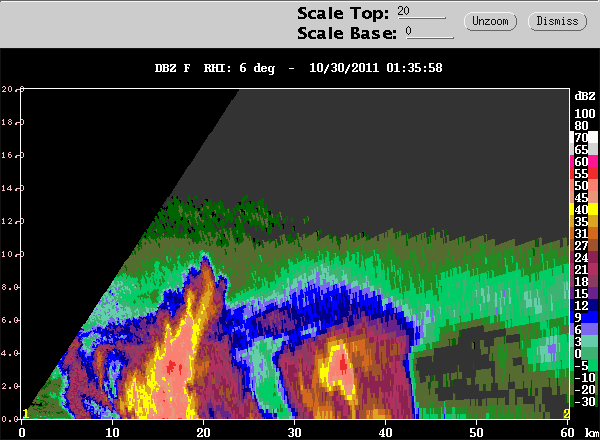The height and width of the screenshot is (440, 600).
Task: Click the 40 dBZ yellow color swatch
Action: (x=593, y=209)
